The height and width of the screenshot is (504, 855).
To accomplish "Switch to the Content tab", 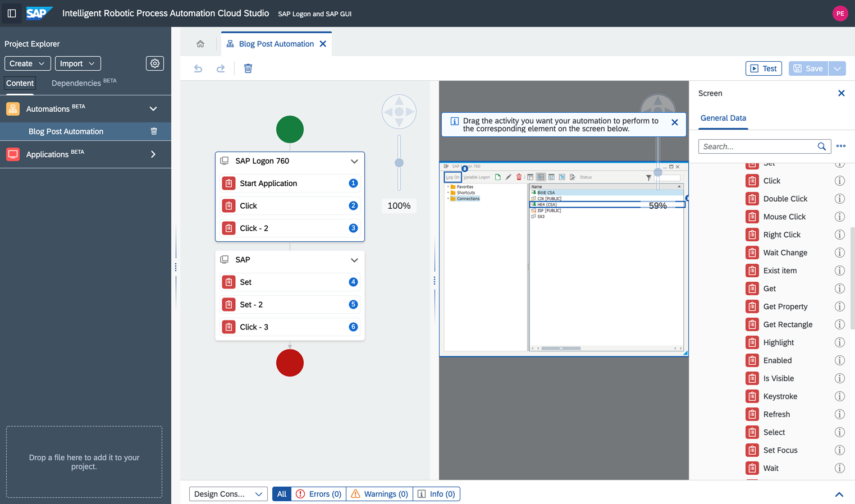I will tap(20, 83).
